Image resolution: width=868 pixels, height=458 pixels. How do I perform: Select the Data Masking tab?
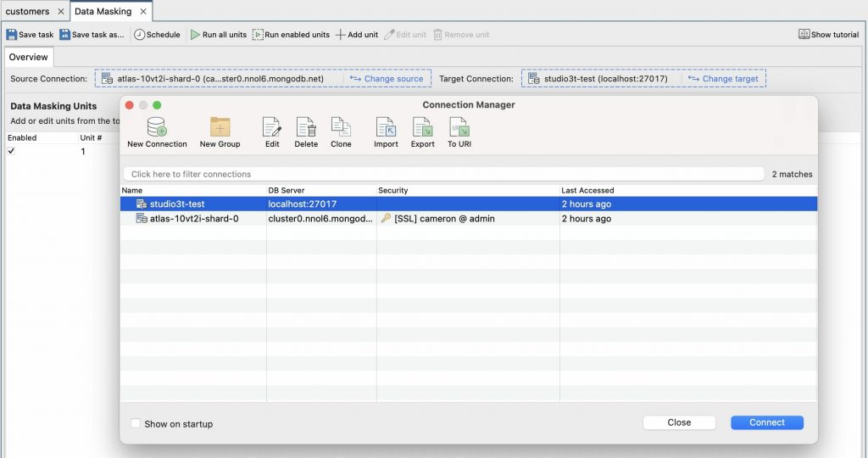pyautogui.click(x=103, y=11)
